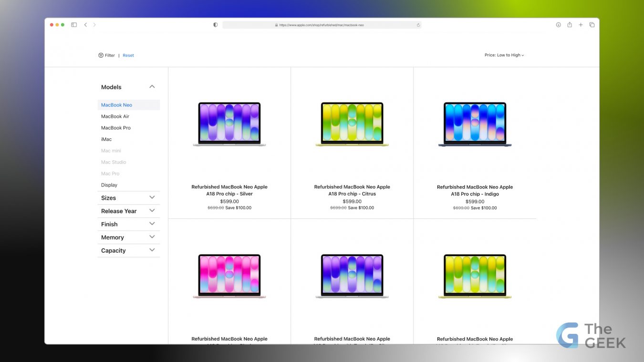Collapse the Models section
644x362 pixels.
pyautogui.click(x=152, y=87)
